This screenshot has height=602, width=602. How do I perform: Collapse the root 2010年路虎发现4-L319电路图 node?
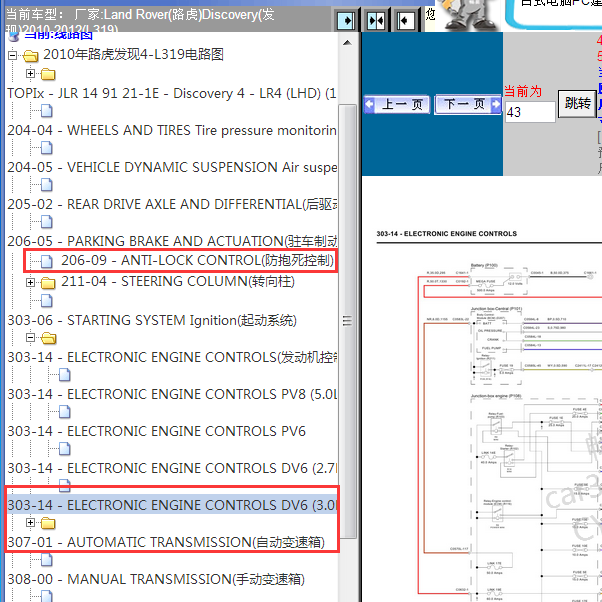point(13,56)
